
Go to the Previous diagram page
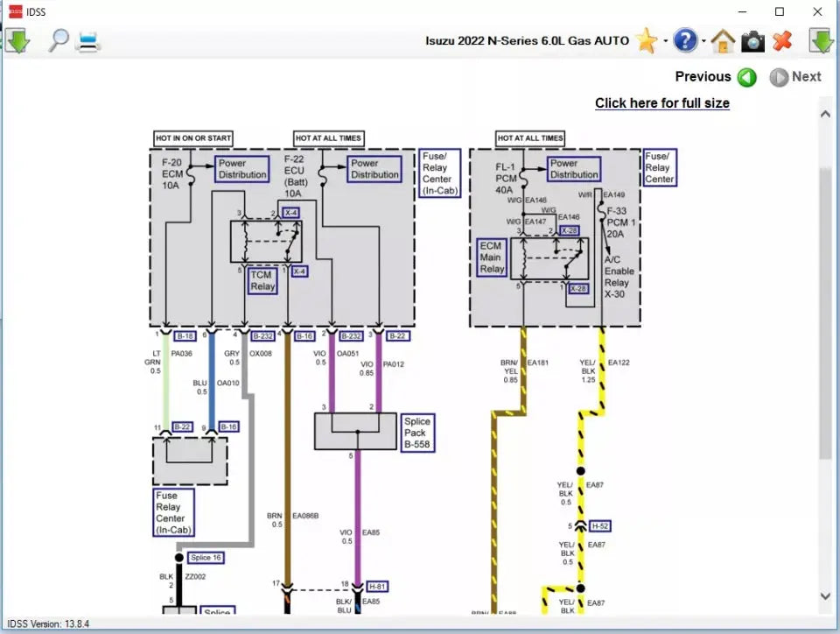click(x=746, y=77)
